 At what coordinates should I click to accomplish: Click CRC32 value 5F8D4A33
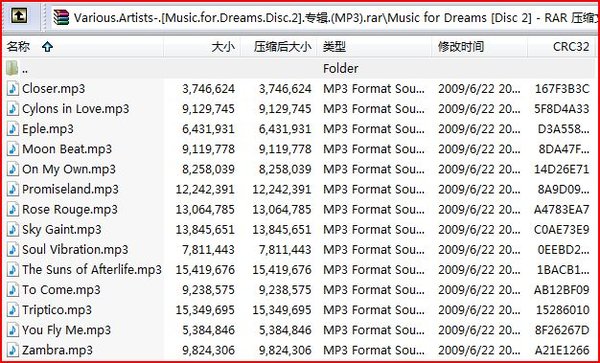pos(562,109)
